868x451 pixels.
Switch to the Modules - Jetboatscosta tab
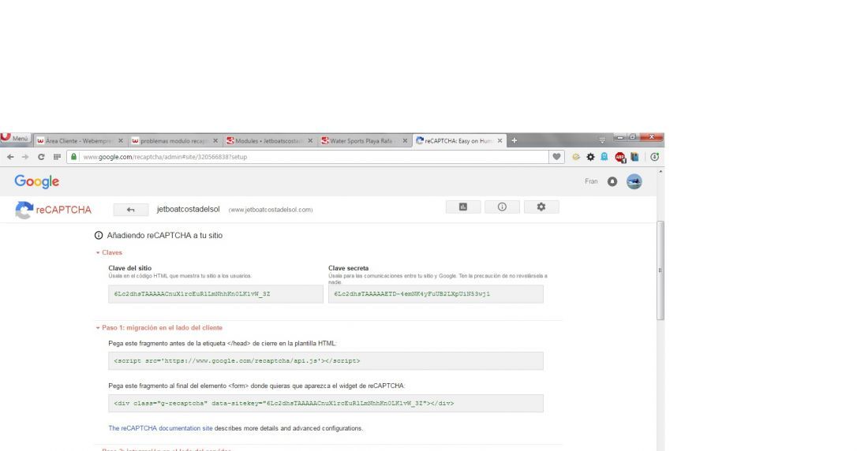[269, 141]
